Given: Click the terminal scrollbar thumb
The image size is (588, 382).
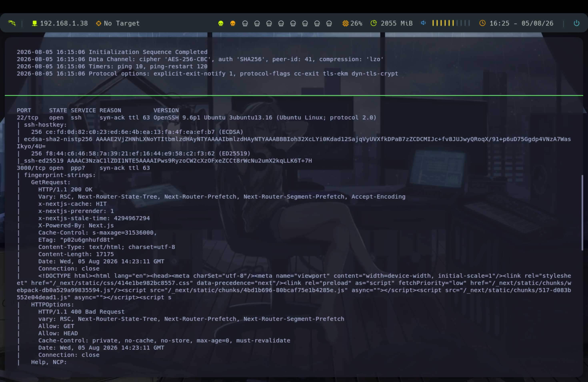Looking at the screenshot, I should [x=582, y=213].
